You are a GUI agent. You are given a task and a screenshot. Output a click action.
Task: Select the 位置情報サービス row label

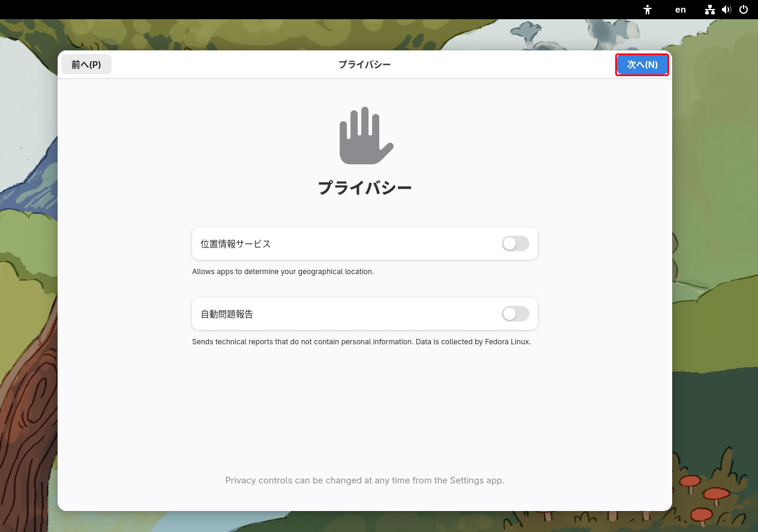pos(236,244)
